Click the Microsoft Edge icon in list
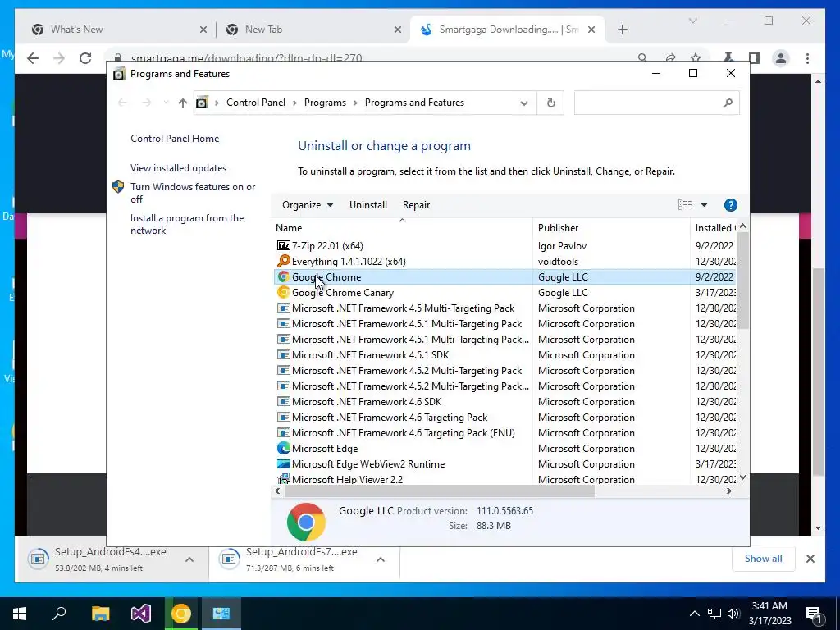This screenshot has height=630, width=840. coord(283,448)
